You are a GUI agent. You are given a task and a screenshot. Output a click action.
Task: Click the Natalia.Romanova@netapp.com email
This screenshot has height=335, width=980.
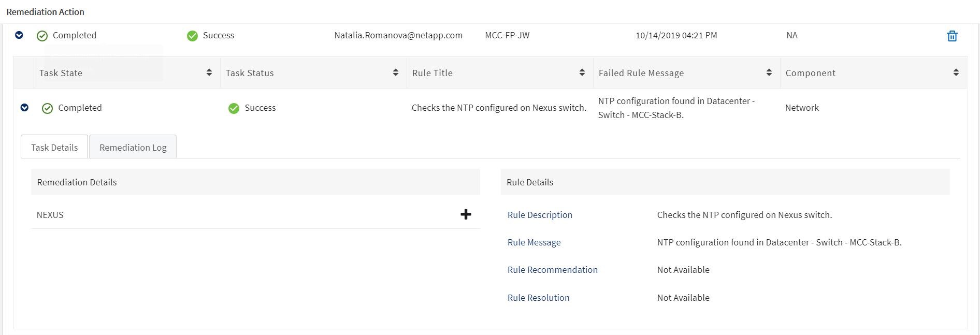point(398,35)
